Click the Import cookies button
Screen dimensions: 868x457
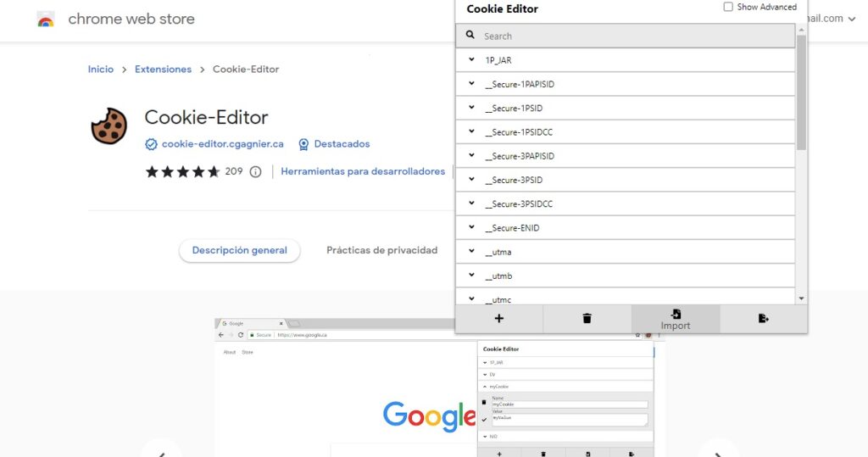tap(676, 319)
